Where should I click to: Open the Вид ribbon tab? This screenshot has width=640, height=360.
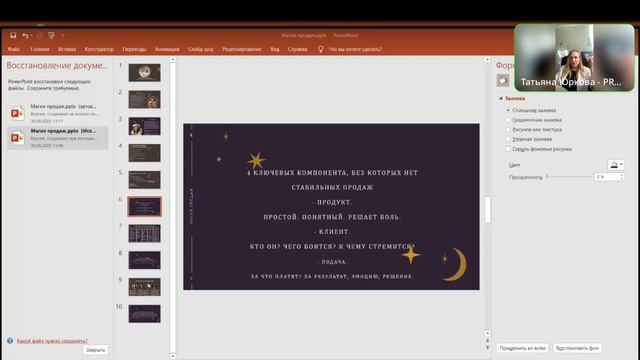275,49
